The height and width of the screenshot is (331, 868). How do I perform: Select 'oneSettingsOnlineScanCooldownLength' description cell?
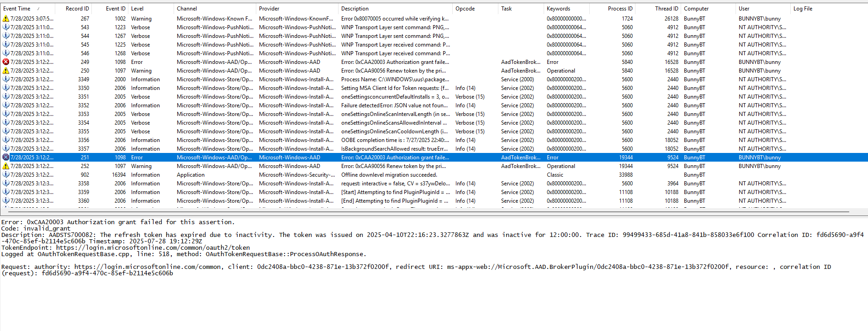pyautogui.click(x=395, y=131)
